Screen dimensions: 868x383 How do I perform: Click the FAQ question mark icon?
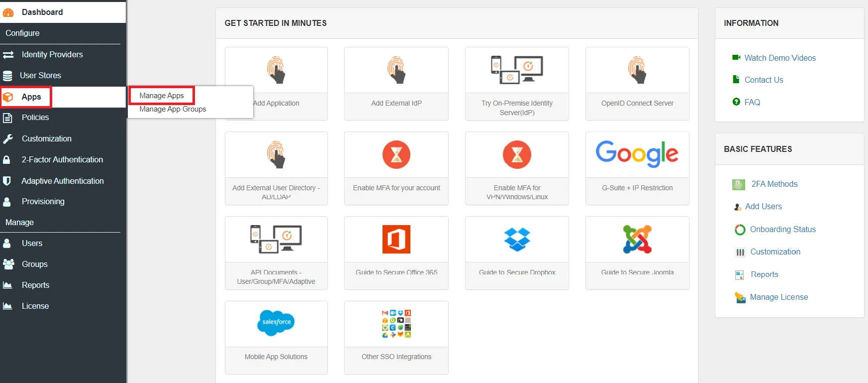pos(736,102)
